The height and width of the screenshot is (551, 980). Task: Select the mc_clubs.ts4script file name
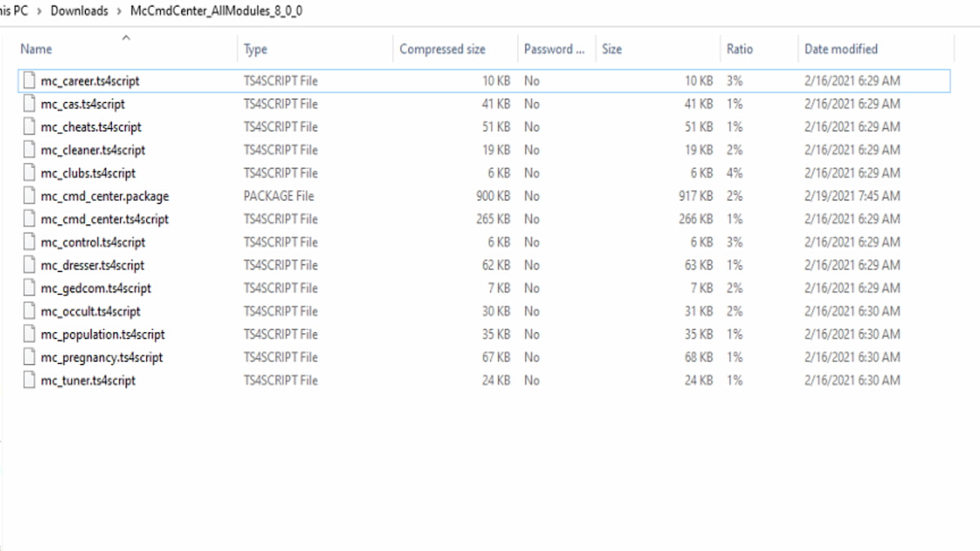88,173
